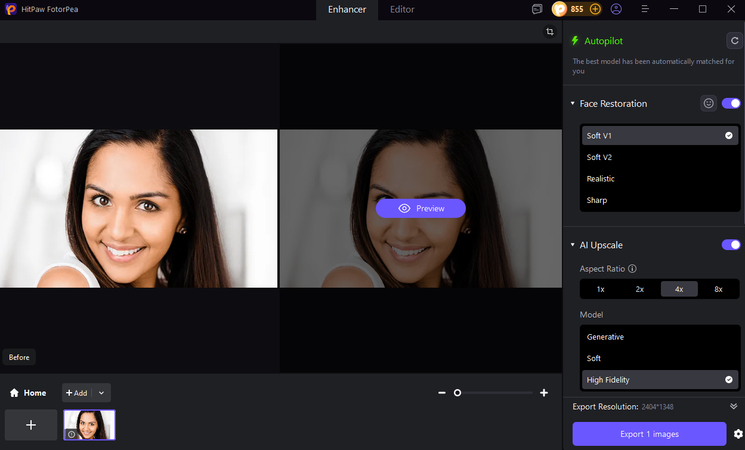Choose the Realistic face restoration model
This screenshot has width=745, height=450.
(600, 179)
